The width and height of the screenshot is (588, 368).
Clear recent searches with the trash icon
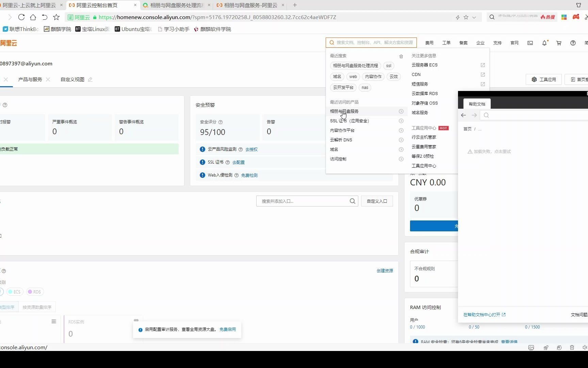[401, 56]
